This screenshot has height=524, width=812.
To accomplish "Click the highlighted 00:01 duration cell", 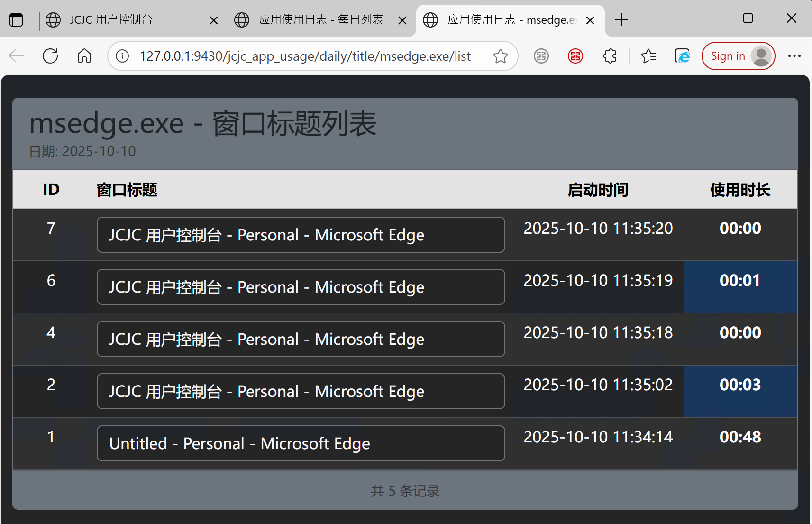I will 740,286.
